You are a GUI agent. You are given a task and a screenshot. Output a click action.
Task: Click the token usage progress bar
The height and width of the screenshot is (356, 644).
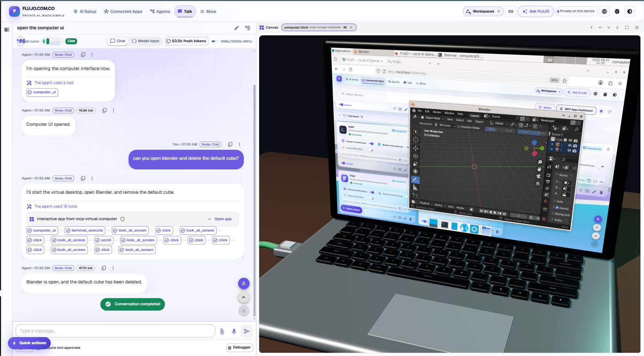click(215, 41)
